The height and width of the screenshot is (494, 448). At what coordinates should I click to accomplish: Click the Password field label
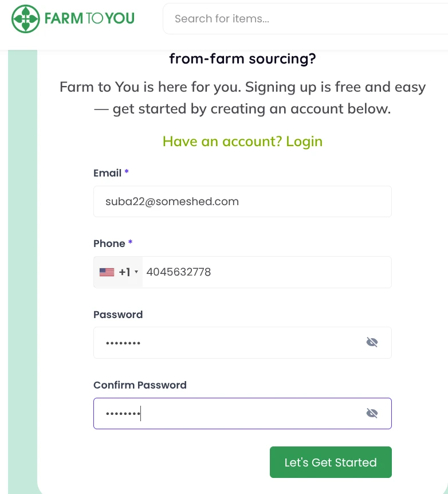click(118, 315)
